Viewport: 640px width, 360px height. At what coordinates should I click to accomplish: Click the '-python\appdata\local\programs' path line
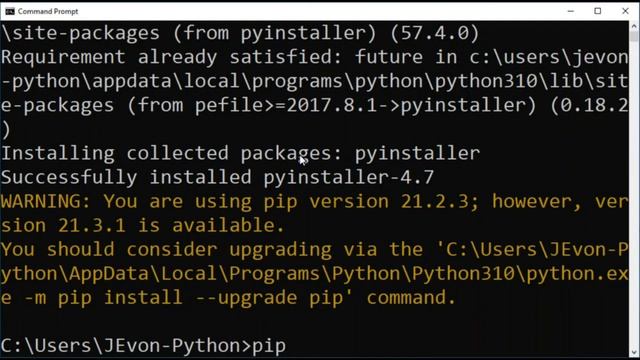click(314, 81)
